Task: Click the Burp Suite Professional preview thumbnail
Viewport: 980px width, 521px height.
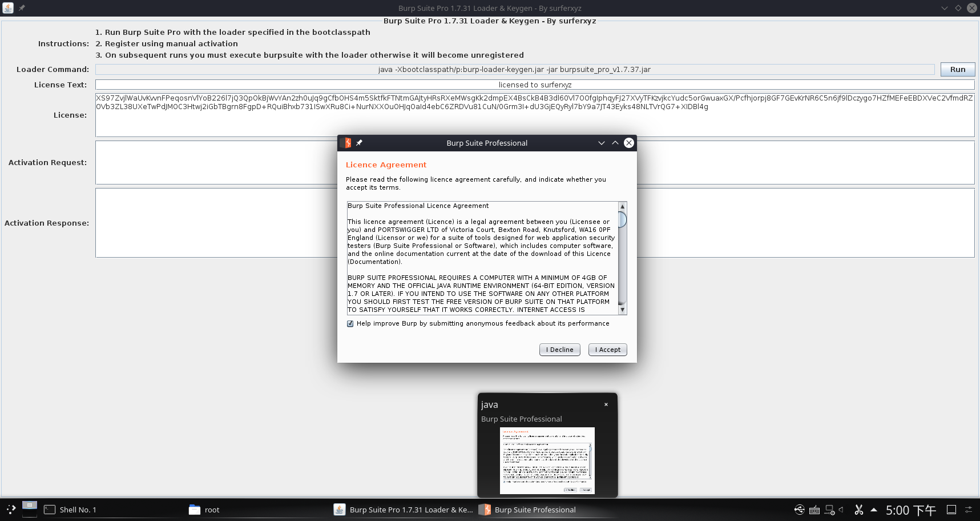Action: (547, 460)
